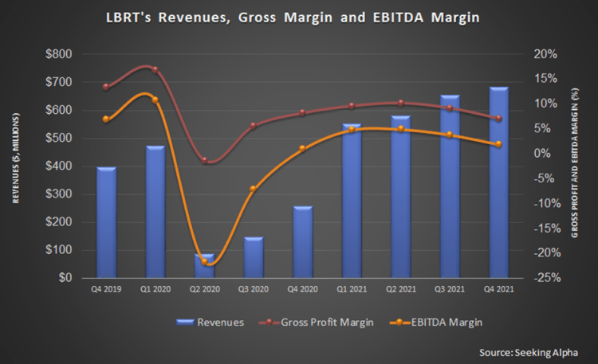Select the Q4 2019 revenue bar
598x364 pixels.
106,225
